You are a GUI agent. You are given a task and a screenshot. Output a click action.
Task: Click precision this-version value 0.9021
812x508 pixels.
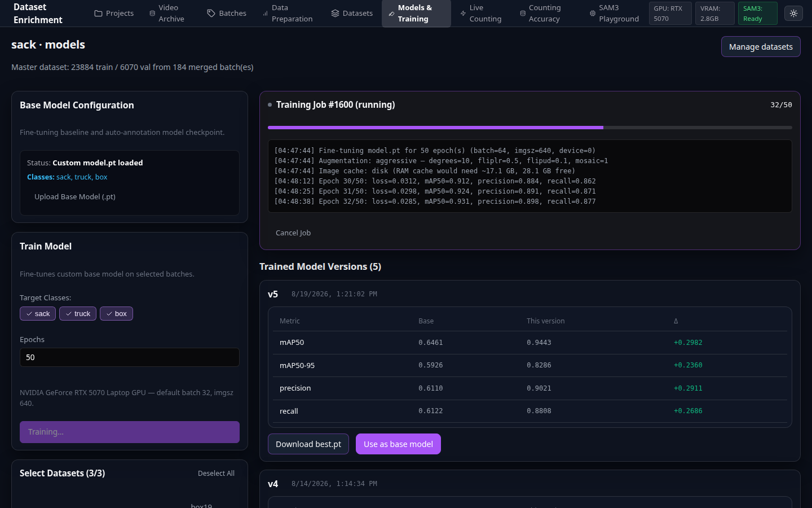[x=539, y=388]
